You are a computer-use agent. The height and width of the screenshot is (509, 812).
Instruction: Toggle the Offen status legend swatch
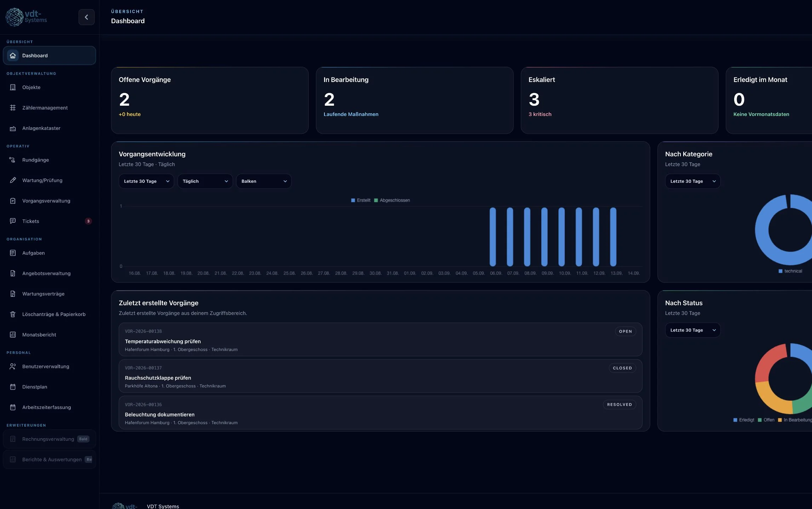click(760, 420)
